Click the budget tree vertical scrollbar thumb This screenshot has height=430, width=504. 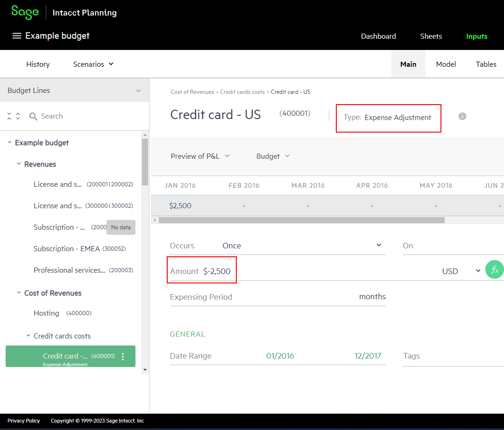click(145, 162)
